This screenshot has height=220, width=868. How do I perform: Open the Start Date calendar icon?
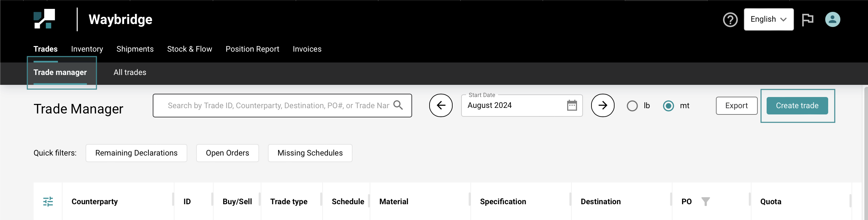pyautogui.click(x=572, y=105)
